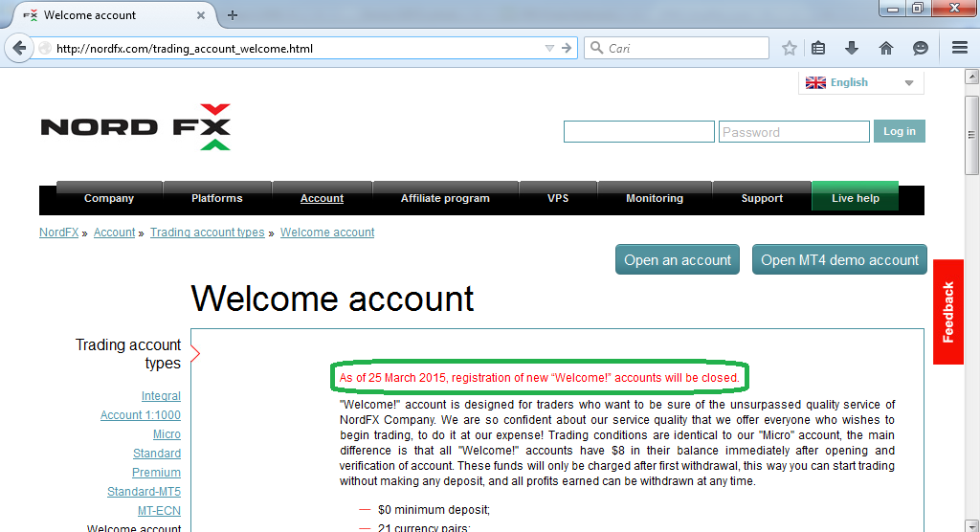Open the MT-ECN account link

pos(159,511)
